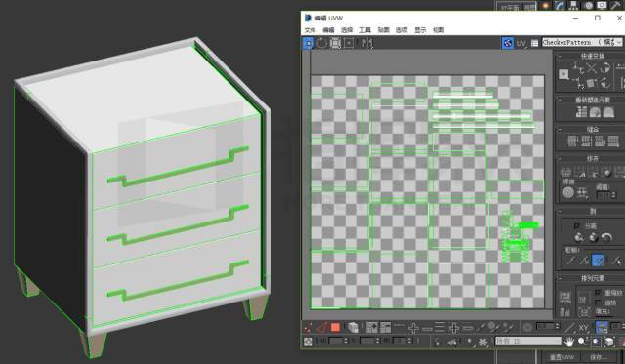Click the Straighten Selection icon
This screenshot has height=364, width=625.
tap(582, 112)
